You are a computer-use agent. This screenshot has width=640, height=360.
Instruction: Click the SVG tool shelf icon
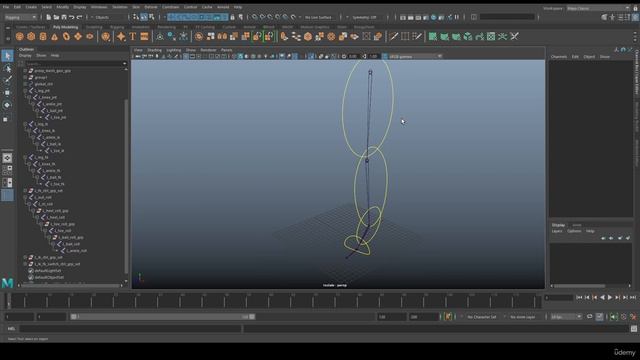(144, 37)
